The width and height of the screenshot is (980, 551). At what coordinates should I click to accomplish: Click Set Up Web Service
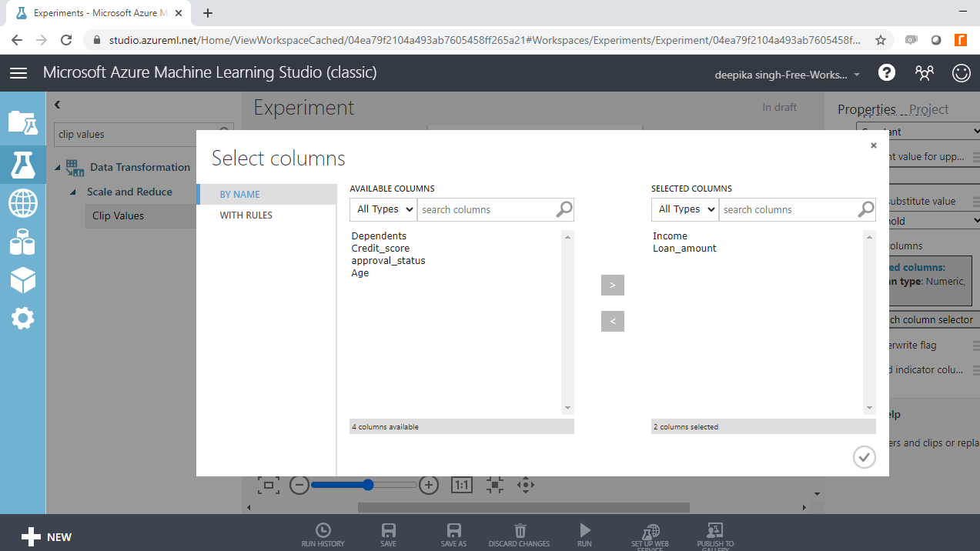[651, 536]
